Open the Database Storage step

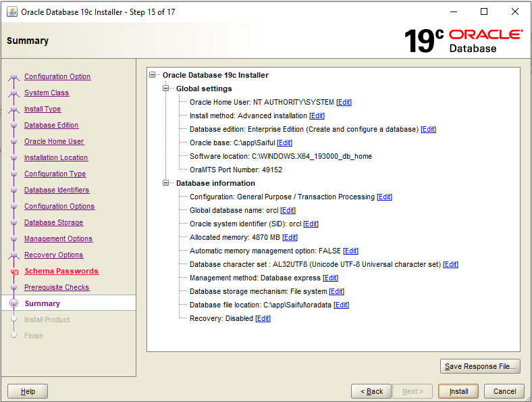click(x=53, y=222)
